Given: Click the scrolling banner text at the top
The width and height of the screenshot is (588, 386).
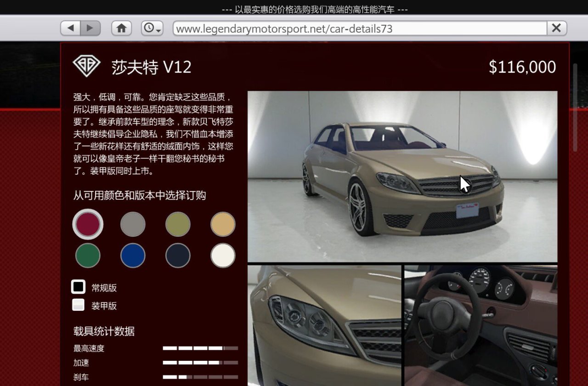Looking at the screenshot, I should click(x=315, y=9).
